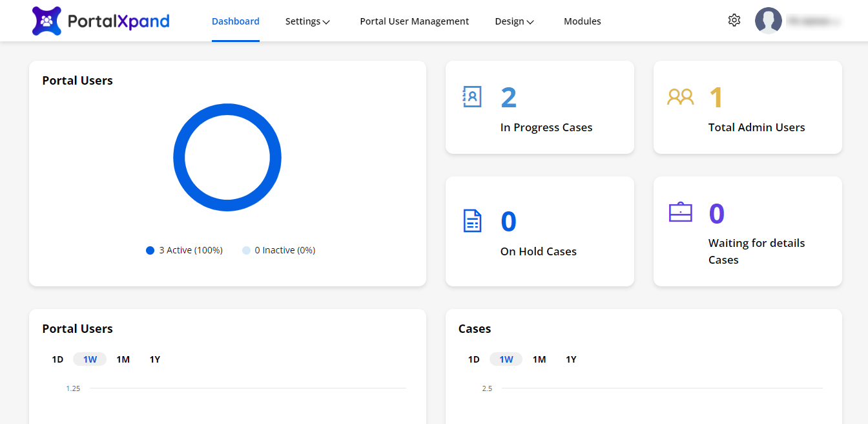Go to the Modules page

coord(582,21)
